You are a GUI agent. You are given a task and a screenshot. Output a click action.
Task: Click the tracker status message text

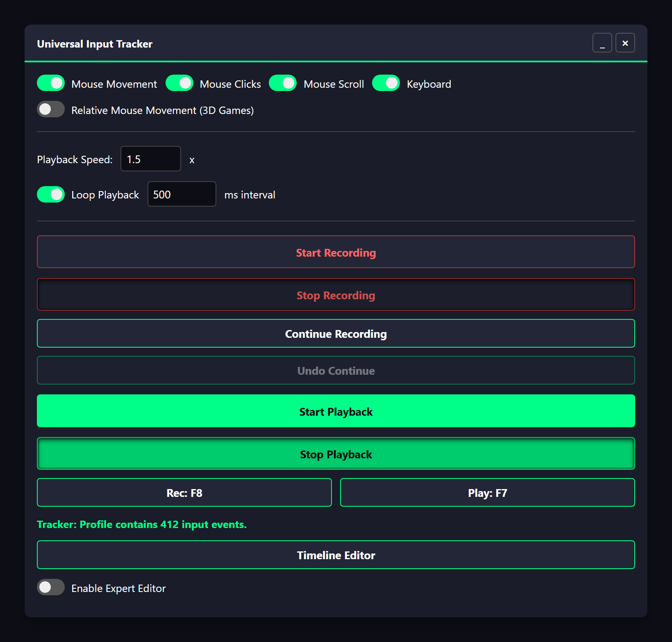(142, 524)
